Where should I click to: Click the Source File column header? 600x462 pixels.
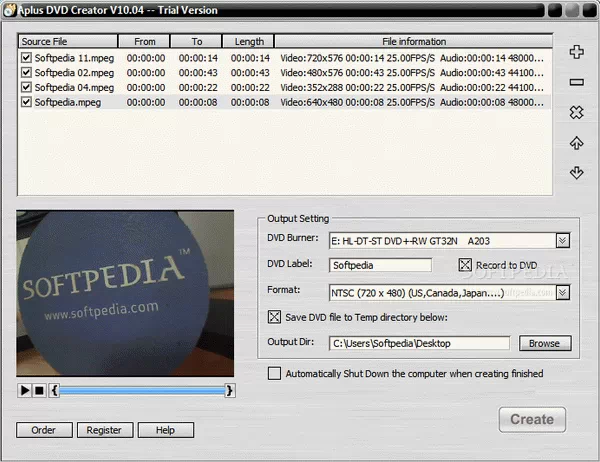[68, 41]
